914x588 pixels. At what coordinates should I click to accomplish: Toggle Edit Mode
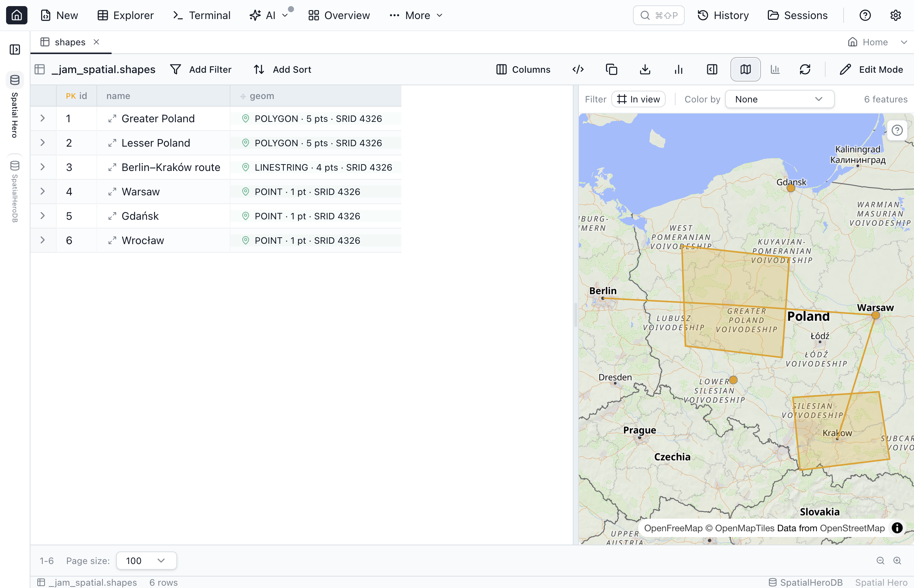point(871,69)
